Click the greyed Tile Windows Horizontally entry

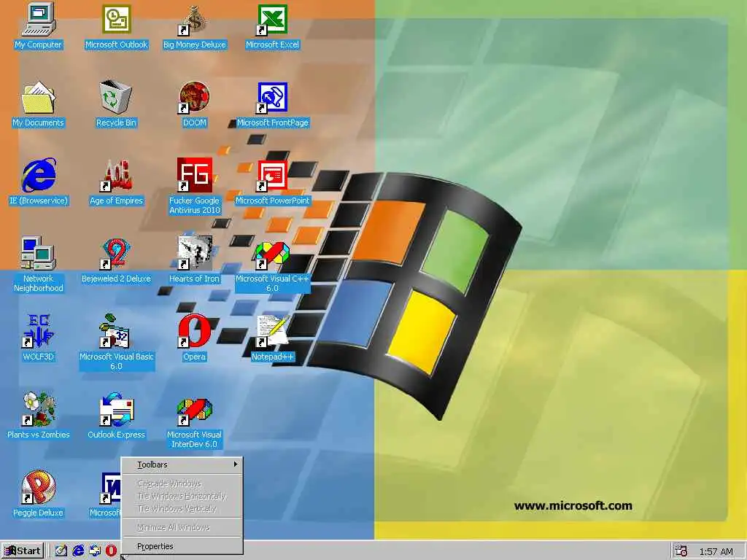182,496
